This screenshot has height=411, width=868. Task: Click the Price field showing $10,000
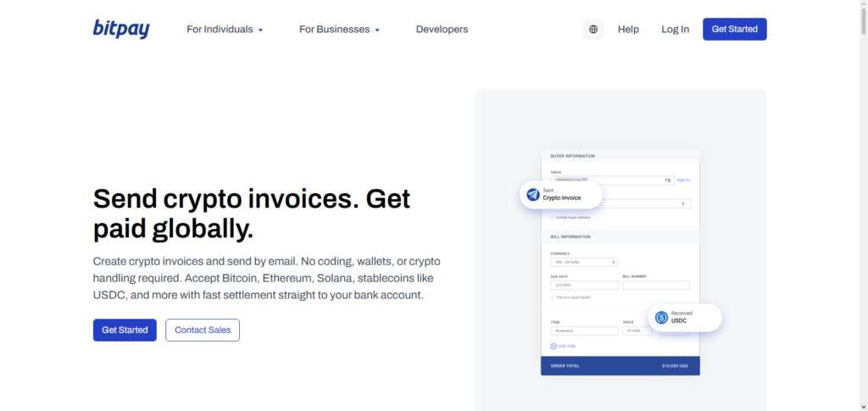click(x=637, y=330)
